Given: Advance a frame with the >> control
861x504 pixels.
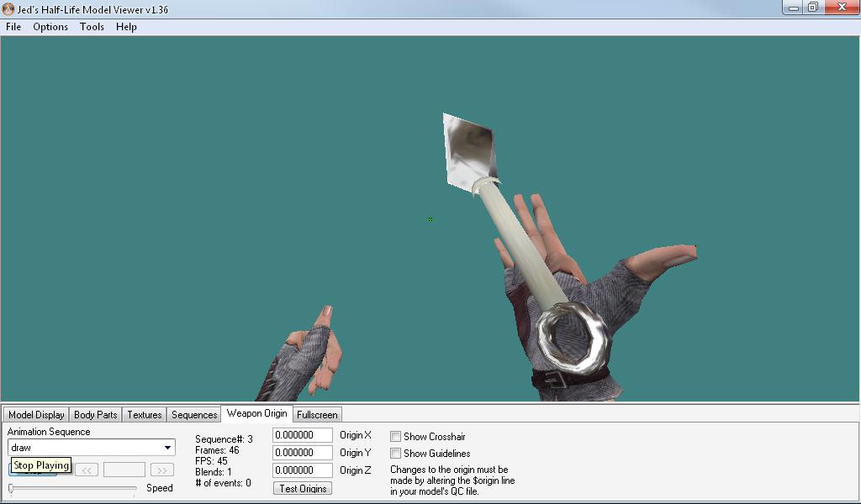Looking at the screenshot, I should tap(161, 470).
